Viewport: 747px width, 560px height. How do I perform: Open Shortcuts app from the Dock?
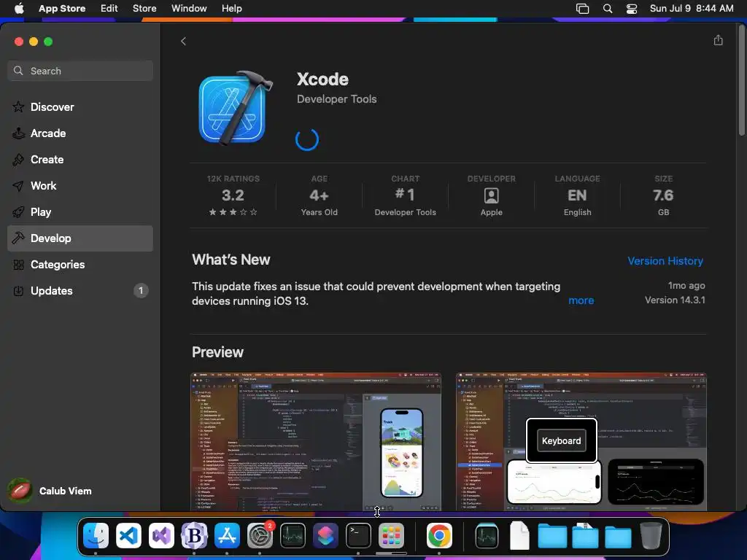point(325,535)
